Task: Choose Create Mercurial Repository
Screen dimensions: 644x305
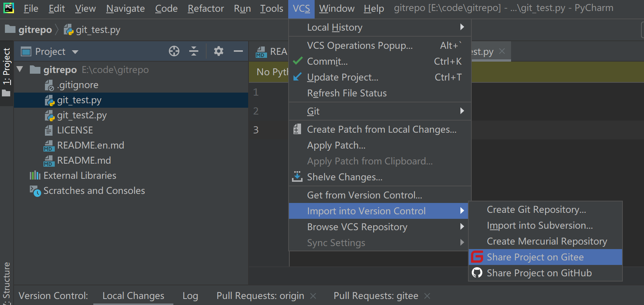Action: 545,241
